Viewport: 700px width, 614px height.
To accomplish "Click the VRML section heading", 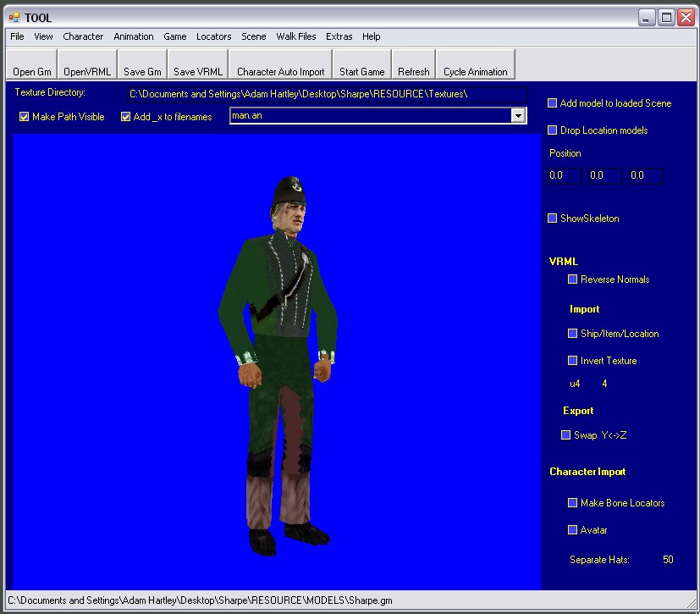I will coord(564,262).
